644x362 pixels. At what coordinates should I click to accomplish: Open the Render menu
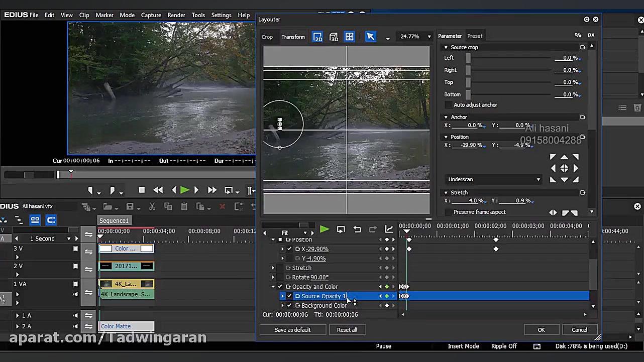(176, 15)
